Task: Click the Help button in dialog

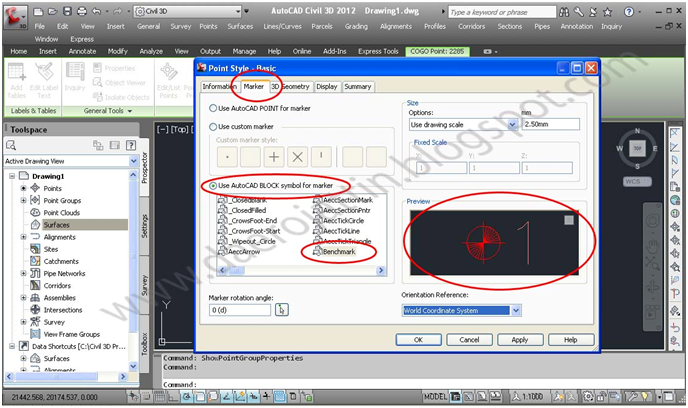Action: pos(570,340)
